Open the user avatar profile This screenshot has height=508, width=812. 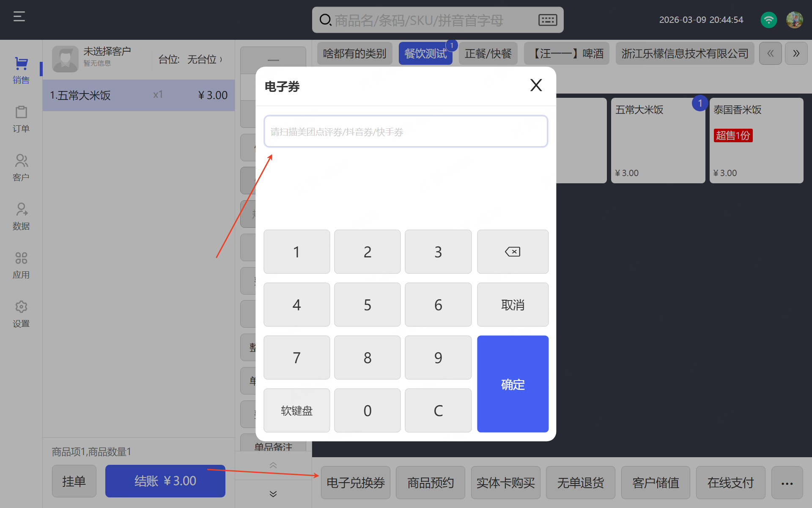(794, 20)
